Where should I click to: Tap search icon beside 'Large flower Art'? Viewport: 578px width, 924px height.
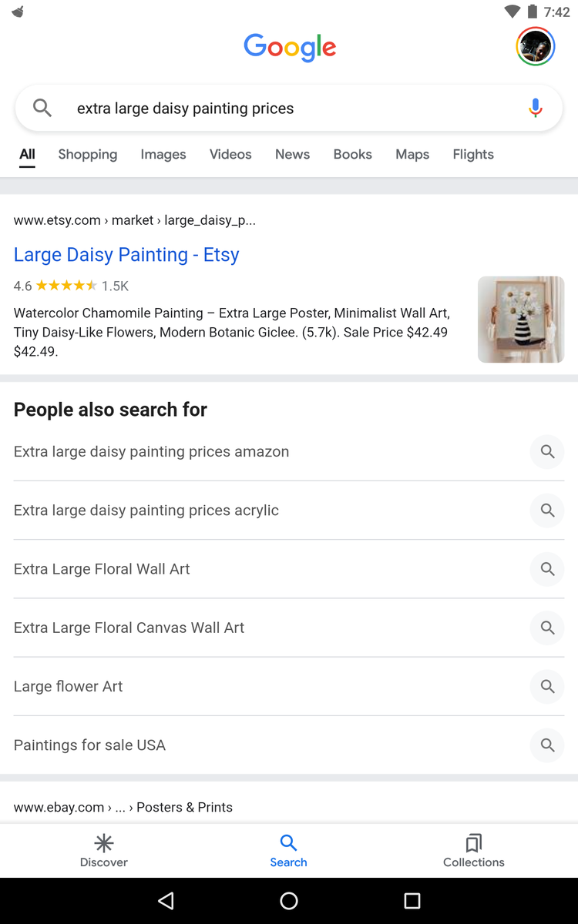547,686
